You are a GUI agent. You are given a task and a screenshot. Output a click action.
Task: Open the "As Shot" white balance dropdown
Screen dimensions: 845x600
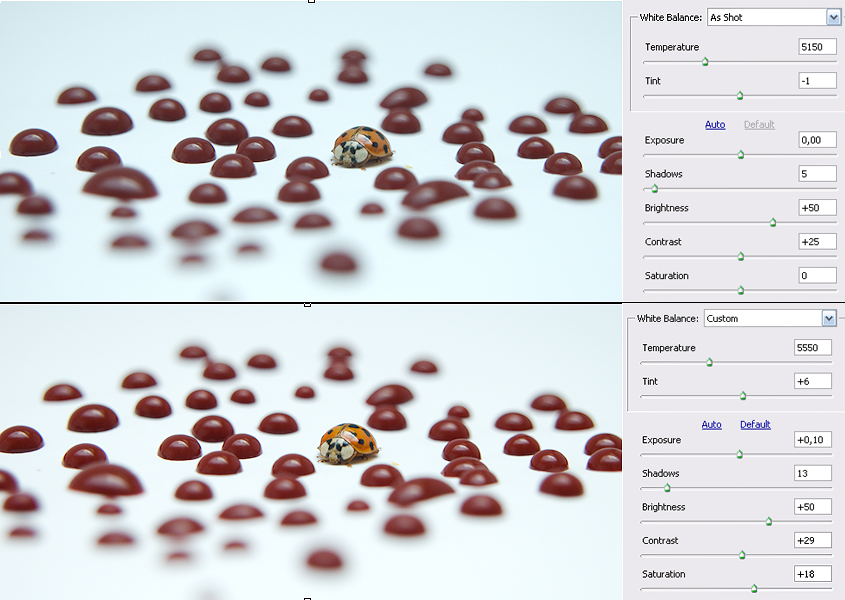click(833, 17)
